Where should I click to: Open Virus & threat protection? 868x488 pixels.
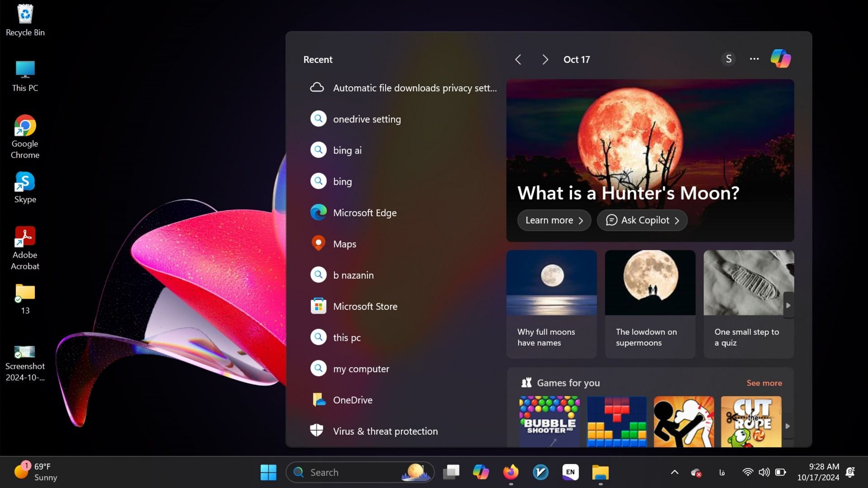(385, 431)
